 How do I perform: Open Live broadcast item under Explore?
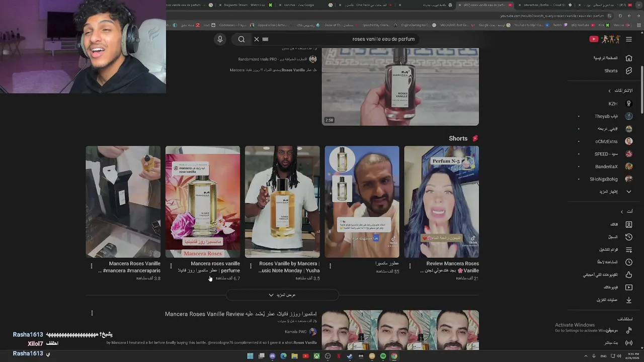point(618,343)
